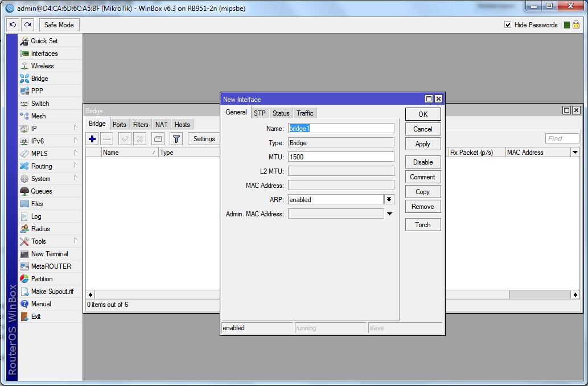Toggle Safe Mode button
588x386 pixels.
point(59,25)
